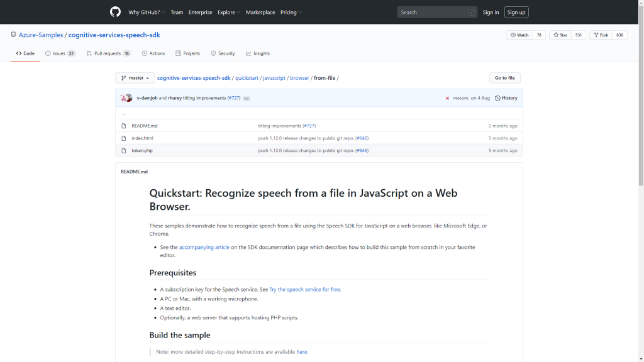Image resolution: width=644 pixels, height=362 pixels.
Task: Open v-demjoh author link
Action: (147, 98)
